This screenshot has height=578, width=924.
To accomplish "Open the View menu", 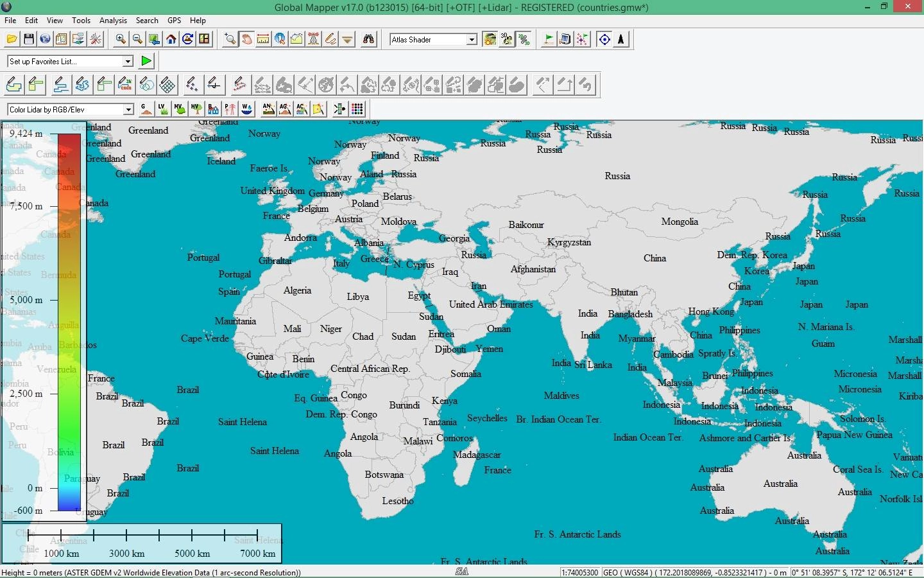I will pyautogui.click(x=55, y=21).
